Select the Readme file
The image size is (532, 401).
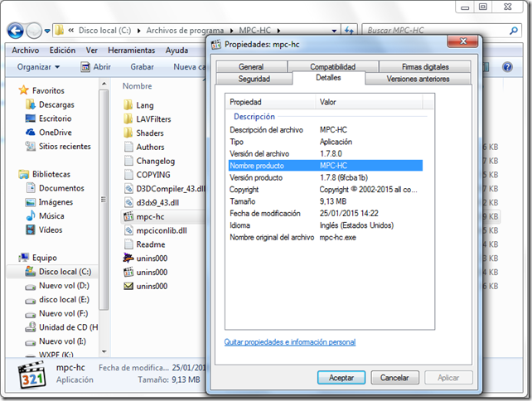coord(144,244)
